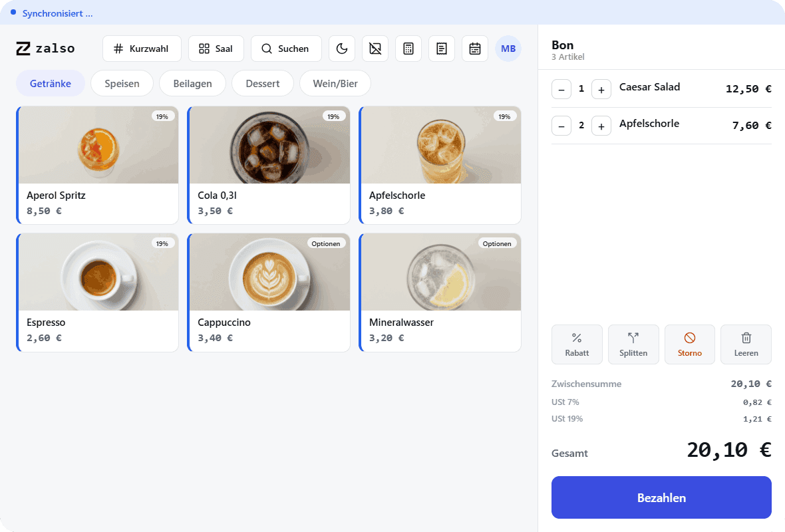Click the Optionen badge on Cappuccino

[x=325, y=244]
